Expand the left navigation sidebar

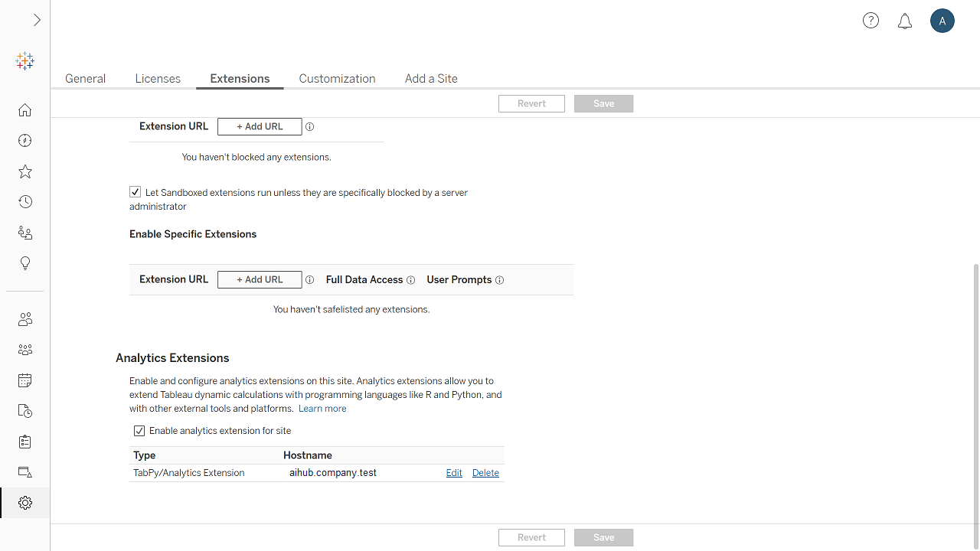click(37, 21)
